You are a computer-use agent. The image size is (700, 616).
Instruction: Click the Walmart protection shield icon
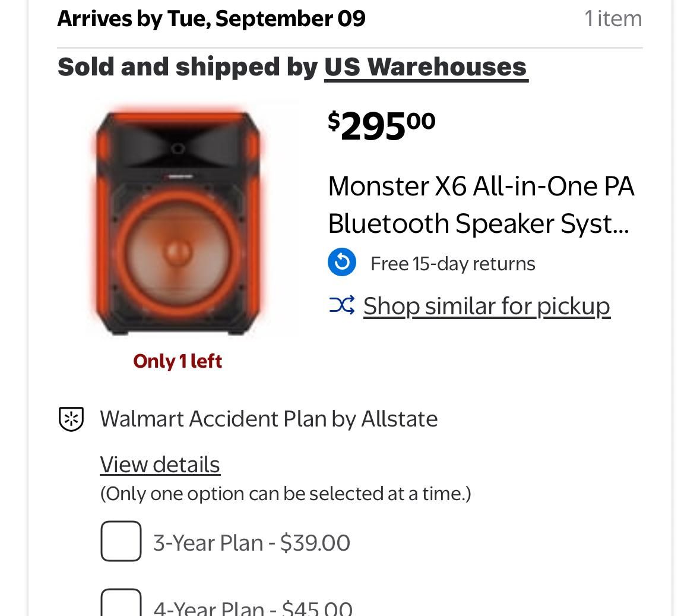click(x=71, y=419)
